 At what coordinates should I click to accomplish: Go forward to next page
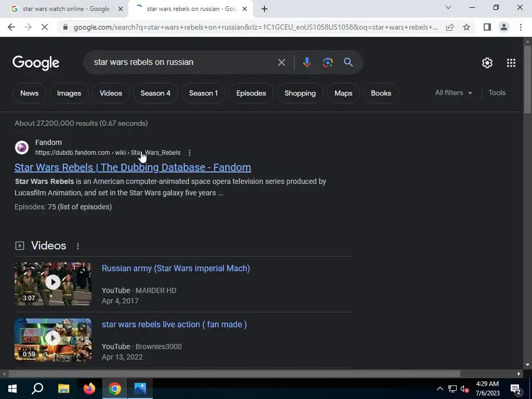(x=28, y=27)
